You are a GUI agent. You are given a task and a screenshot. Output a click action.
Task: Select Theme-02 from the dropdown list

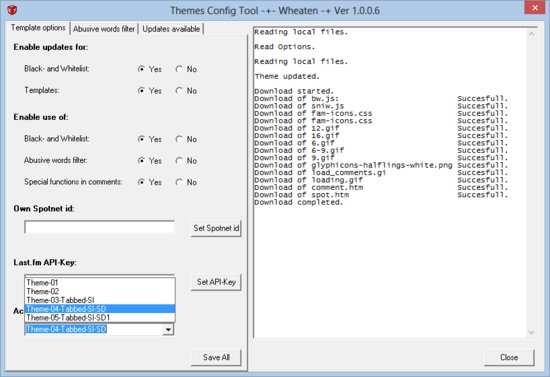click(100, 291)
